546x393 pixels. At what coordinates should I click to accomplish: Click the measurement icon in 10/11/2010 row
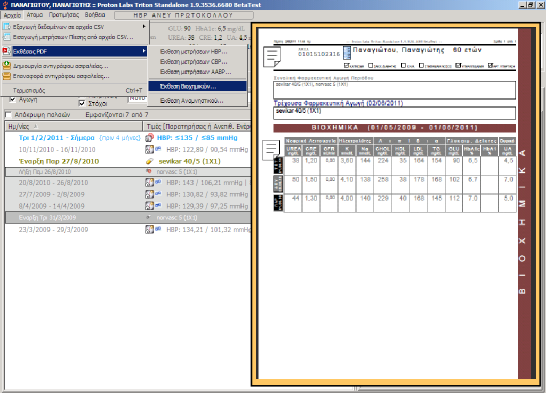[149, 149]
